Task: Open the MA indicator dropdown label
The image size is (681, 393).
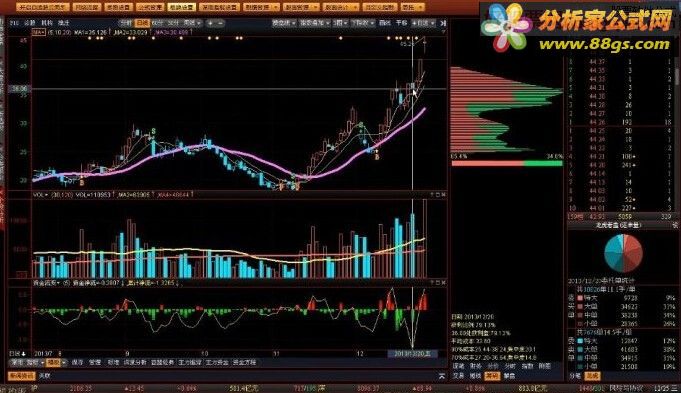Action: [40, 32]
